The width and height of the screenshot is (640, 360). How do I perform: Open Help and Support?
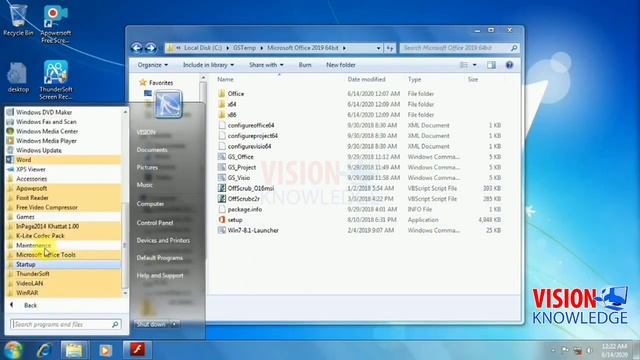pos(160,276)
